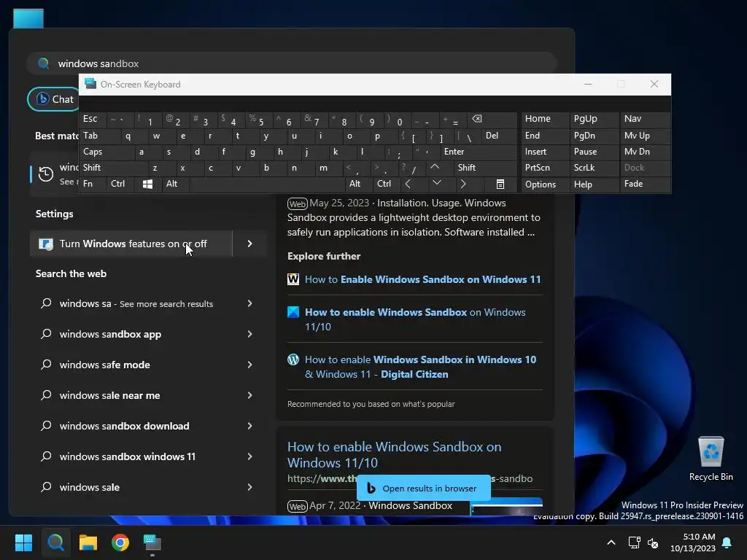Viewport: 747px width, 560px height.
Task: Open Turn Windows features on or off
Action: 131,244
